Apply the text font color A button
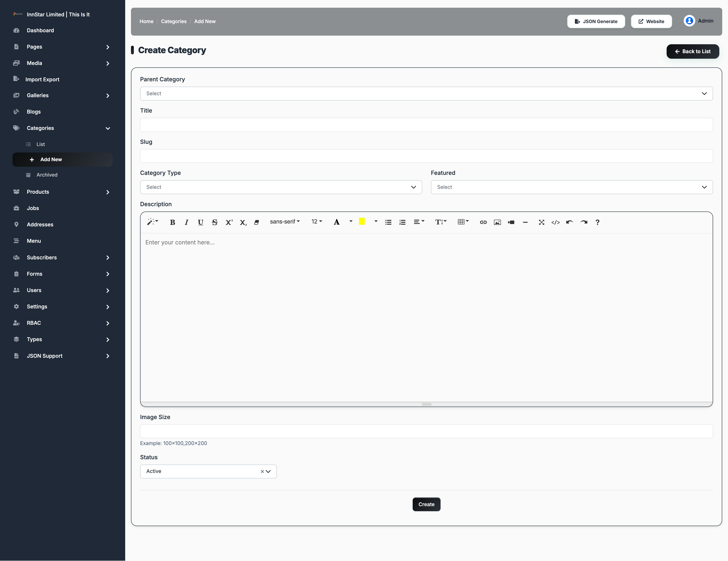This screenshot has height=561, width=728. [337, 222]
